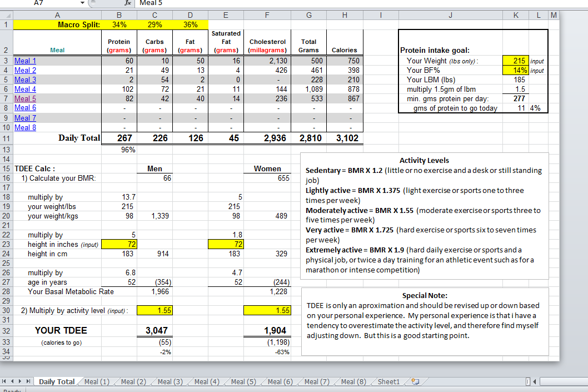Open the Name Box dropdown arrow
Viewport: 588px width, 392px height.
pos(83,3)
